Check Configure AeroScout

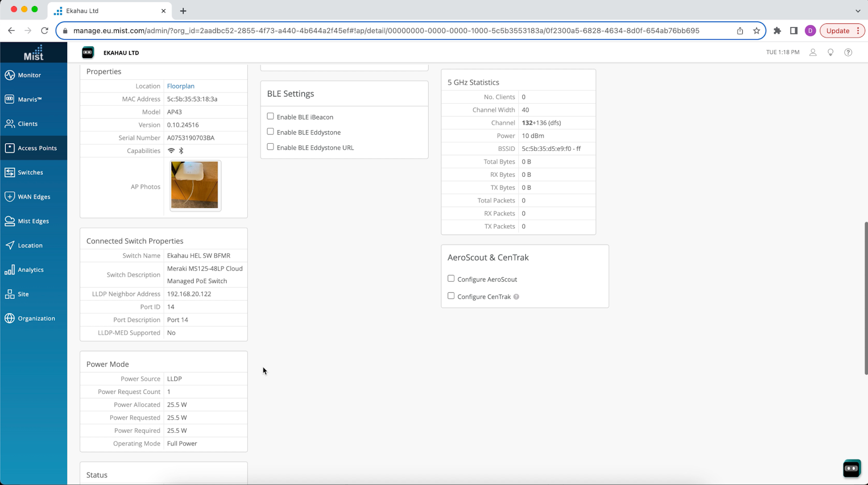tap(451, 278)
